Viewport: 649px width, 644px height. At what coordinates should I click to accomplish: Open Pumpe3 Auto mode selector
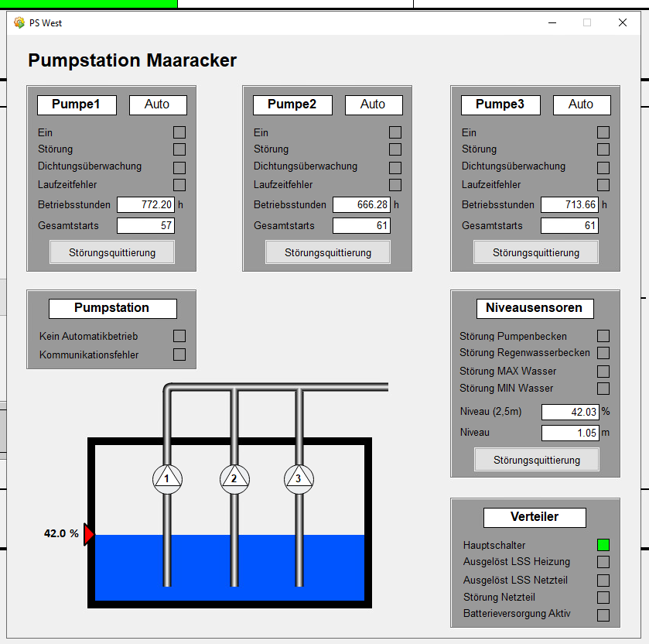click(581, 104)
